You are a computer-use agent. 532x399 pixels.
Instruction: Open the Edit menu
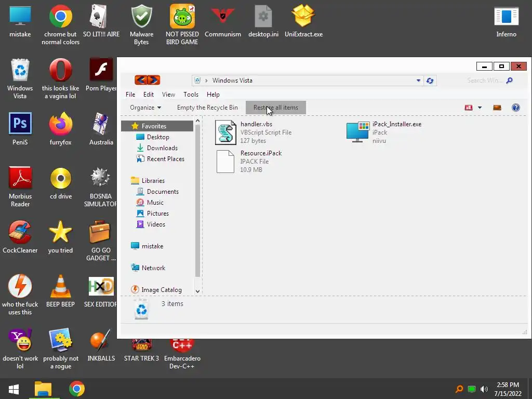[x=148, y=95]
